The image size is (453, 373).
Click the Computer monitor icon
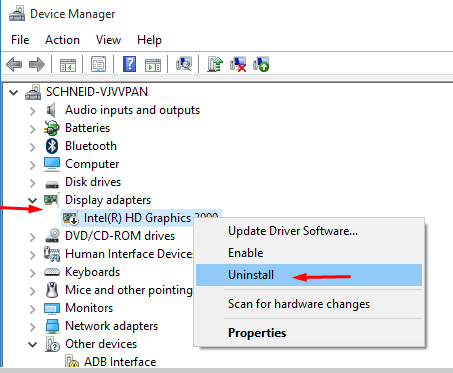click(x=52, y=164)
